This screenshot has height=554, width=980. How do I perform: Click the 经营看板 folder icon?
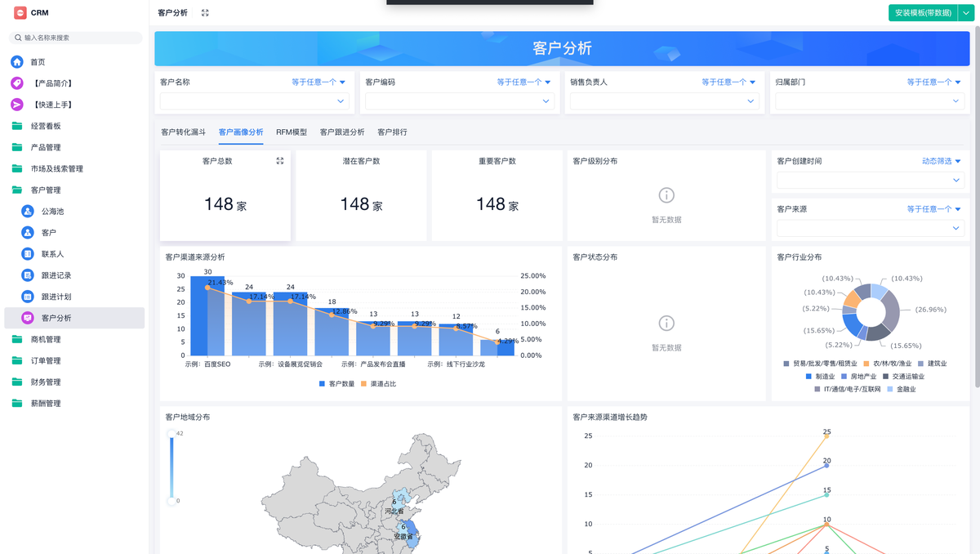[17, 126]
